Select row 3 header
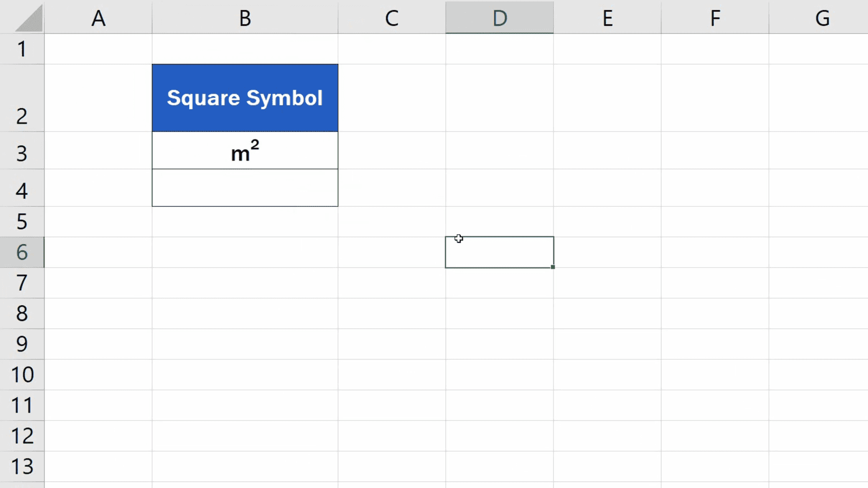 pos(22,153)
